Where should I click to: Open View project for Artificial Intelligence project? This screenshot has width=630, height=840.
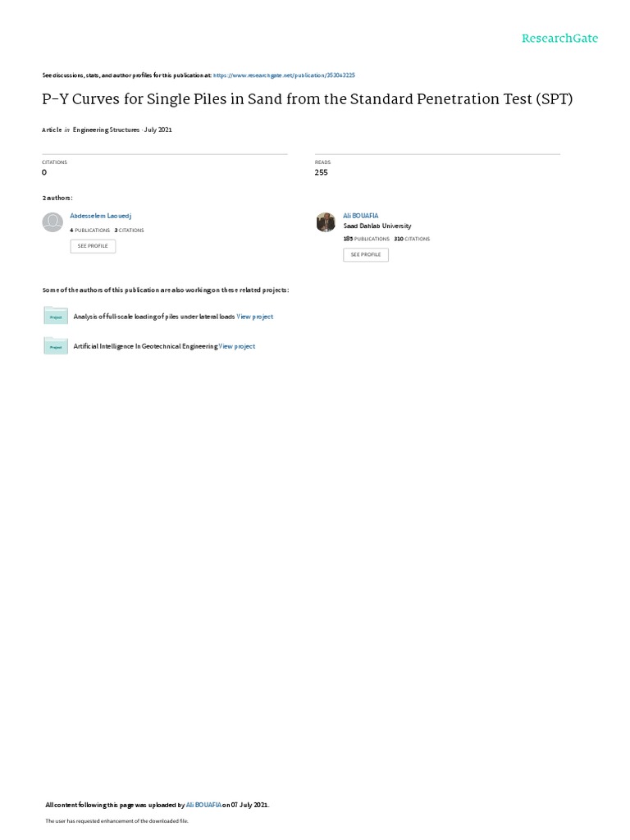(237, 347)
